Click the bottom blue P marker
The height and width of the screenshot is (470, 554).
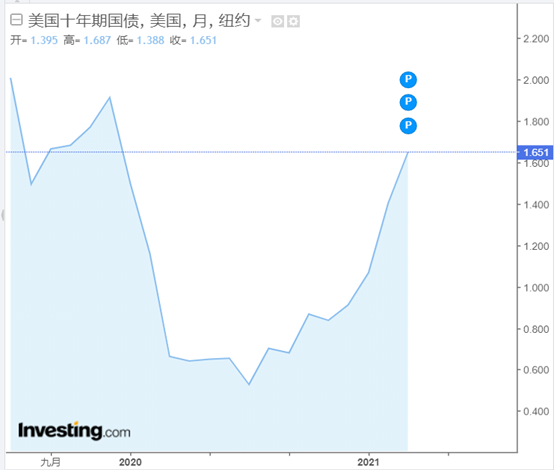point(408,126)
